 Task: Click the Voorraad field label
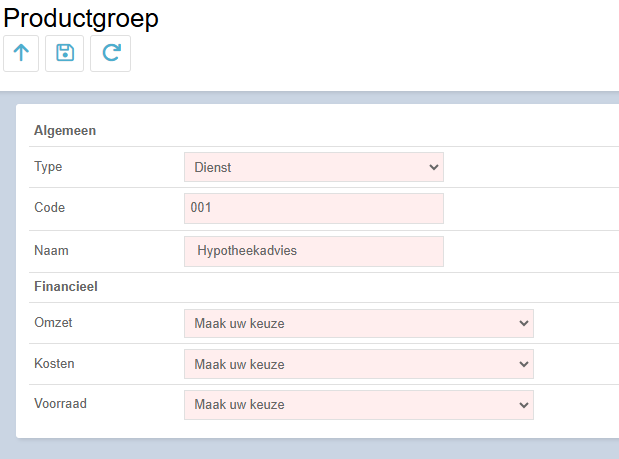(60, 404)
